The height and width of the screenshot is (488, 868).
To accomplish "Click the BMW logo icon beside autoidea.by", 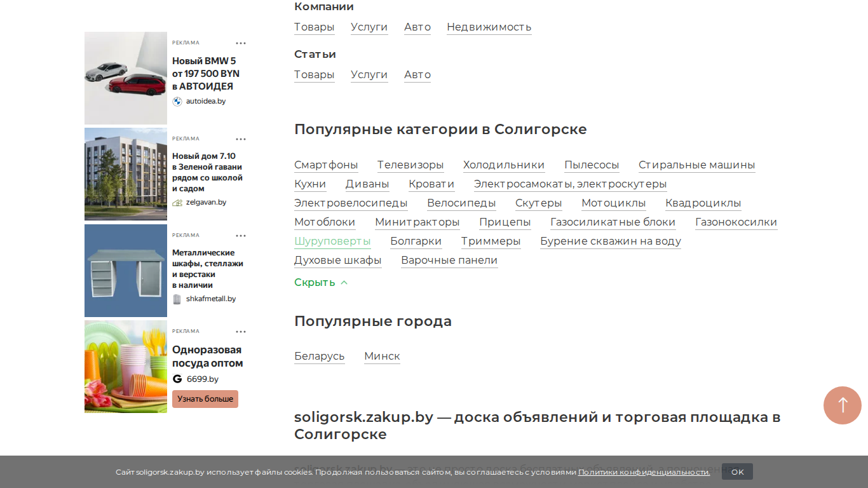I will coord(177,101).
